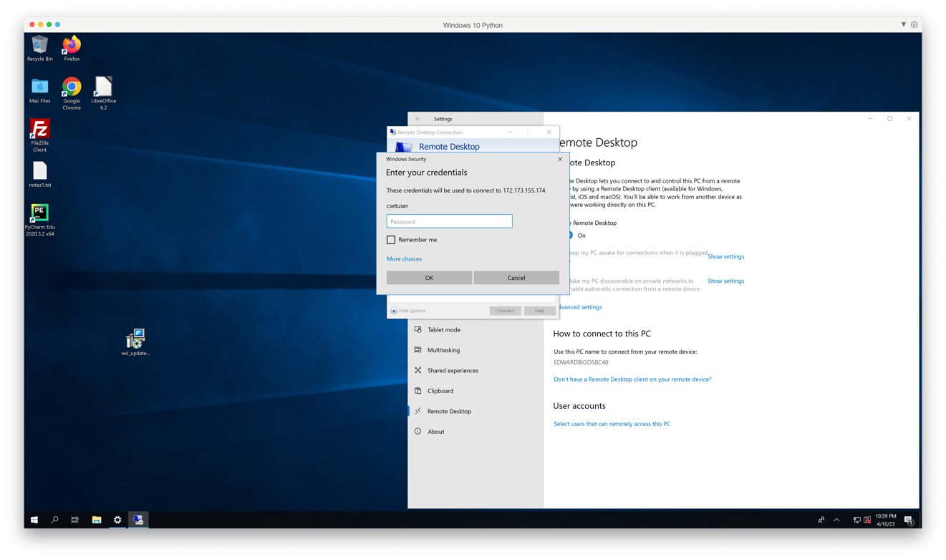Click Multitasking sidebar icon

click(418, 350)
